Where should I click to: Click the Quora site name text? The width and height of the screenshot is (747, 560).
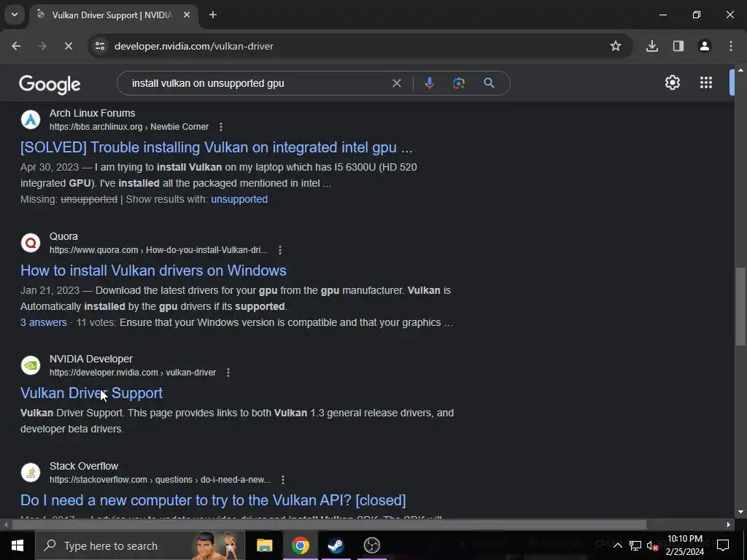click(63, 237)
